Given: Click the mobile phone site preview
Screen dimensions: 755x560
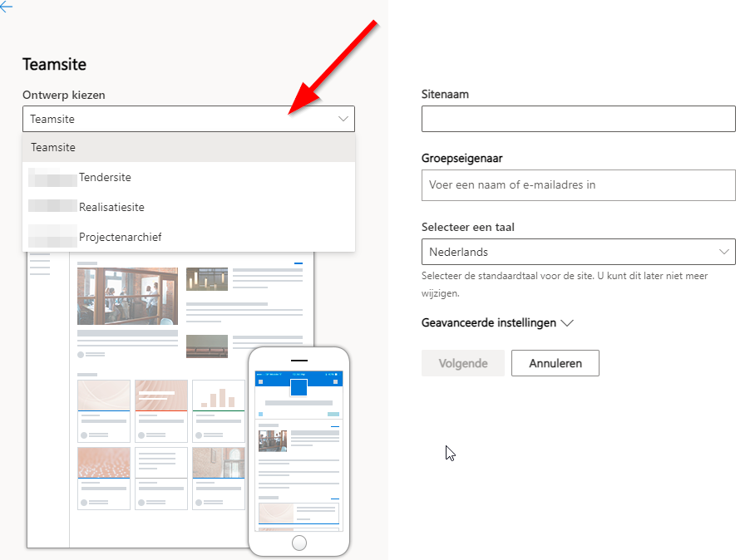Looking at the screenshot, I should (x=299, y=451).
